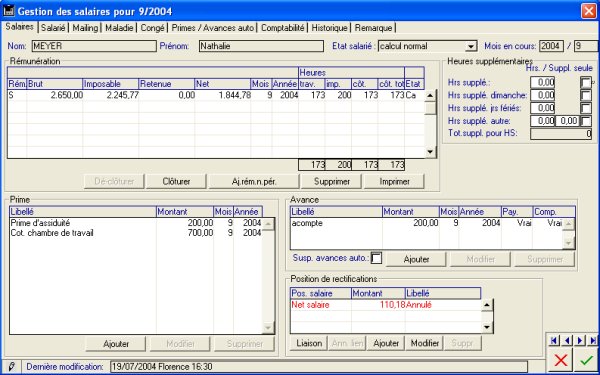
Task: Cancel changes with the red X button
Action: click(x=561, y=360)
